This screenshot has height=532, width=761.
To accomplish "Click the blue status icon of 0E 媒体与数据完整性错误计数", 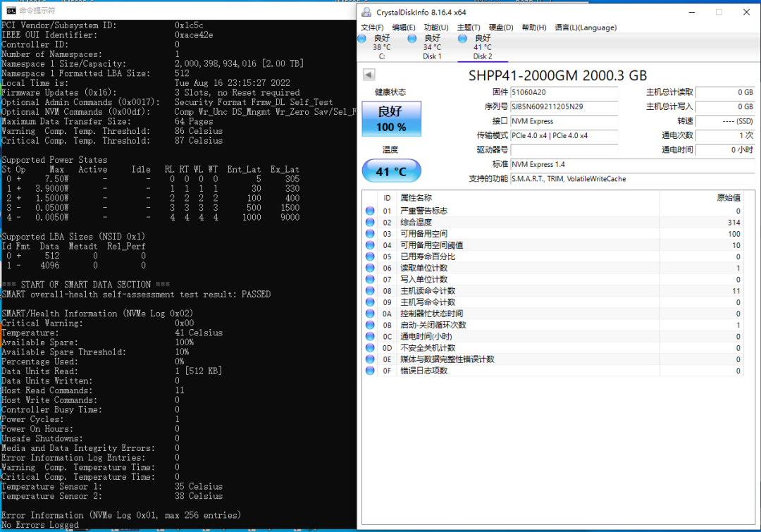I will point(370,359).
